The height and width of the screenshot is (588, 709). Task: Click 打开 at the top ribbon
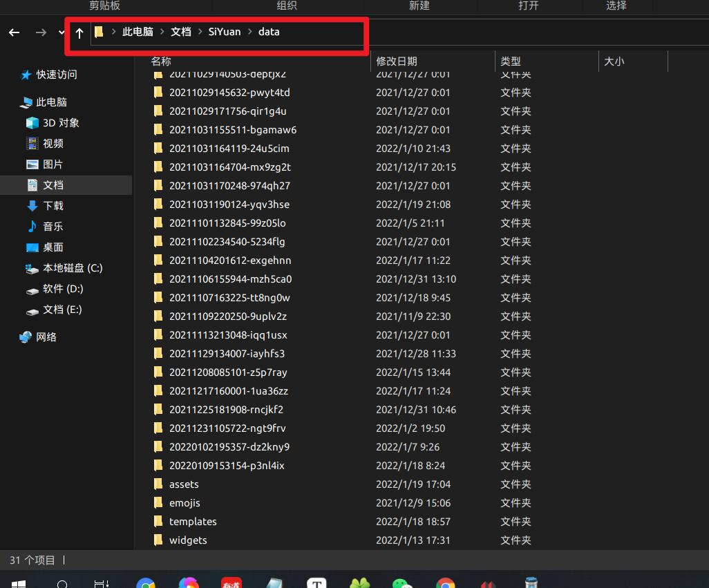pos(529,6)
